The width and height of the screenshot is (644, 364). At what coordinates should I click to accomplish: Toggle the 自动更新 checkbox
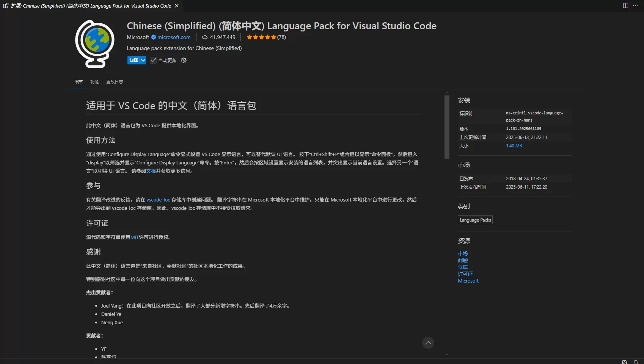point(153,60)
